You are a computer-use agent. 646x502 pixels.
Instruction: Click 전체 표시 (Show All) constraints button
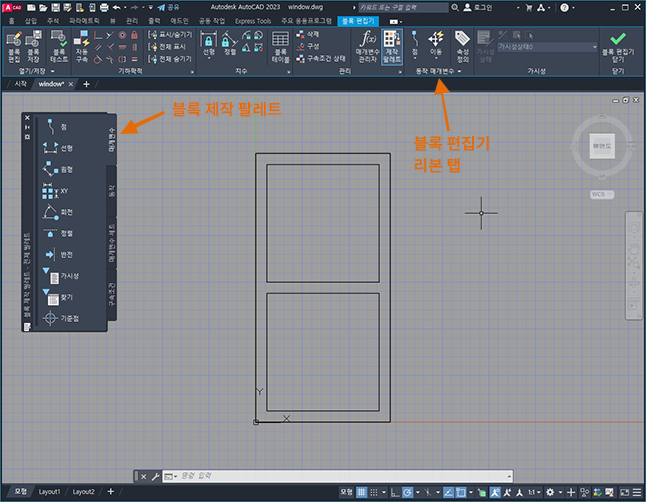(167, 47)
